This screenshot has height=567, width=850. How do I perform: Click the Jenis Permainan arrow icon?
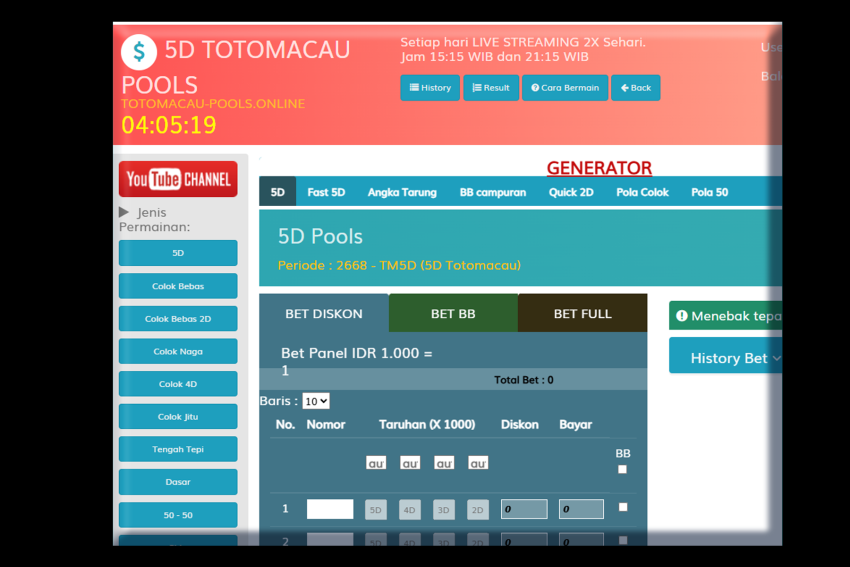[124, 212]
